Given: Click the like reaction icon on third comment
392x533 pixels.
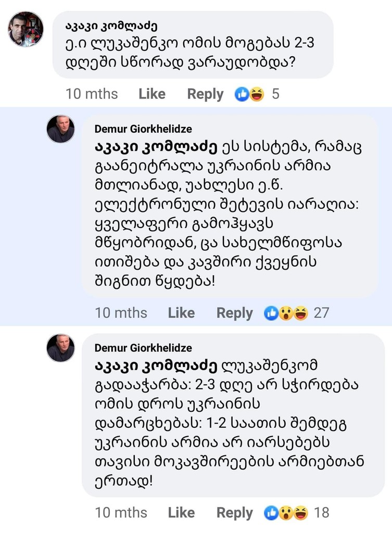Looking at the screenshot, I should 271,513.
